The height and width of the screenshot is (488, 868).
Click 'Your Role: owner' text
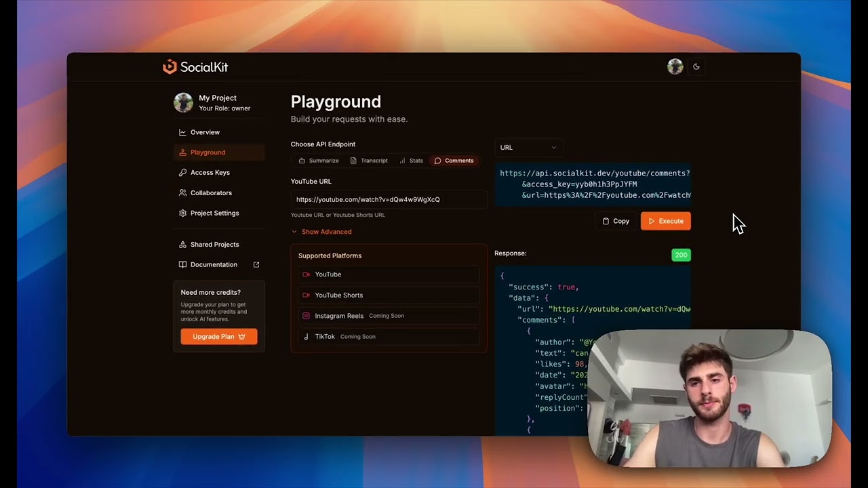tap(224, 108)
